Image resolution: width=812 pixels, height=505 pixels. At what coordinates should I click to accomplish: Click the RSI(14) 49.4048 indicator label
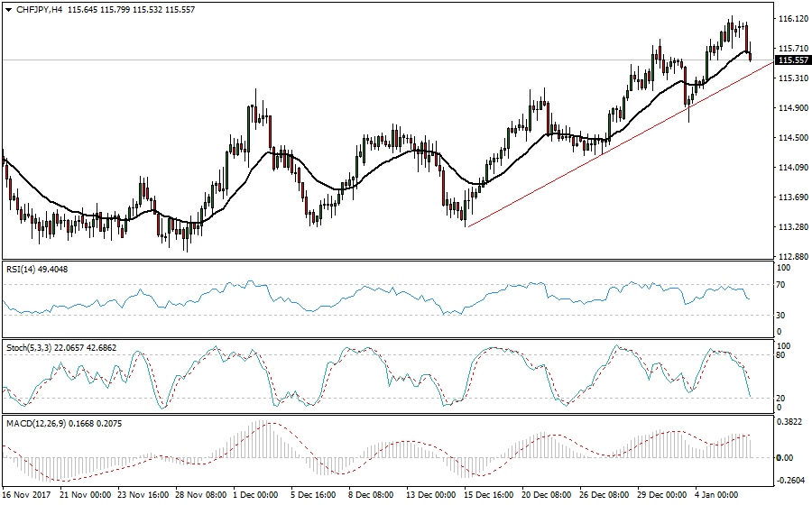pyautogui.click(x=37, y=269)
